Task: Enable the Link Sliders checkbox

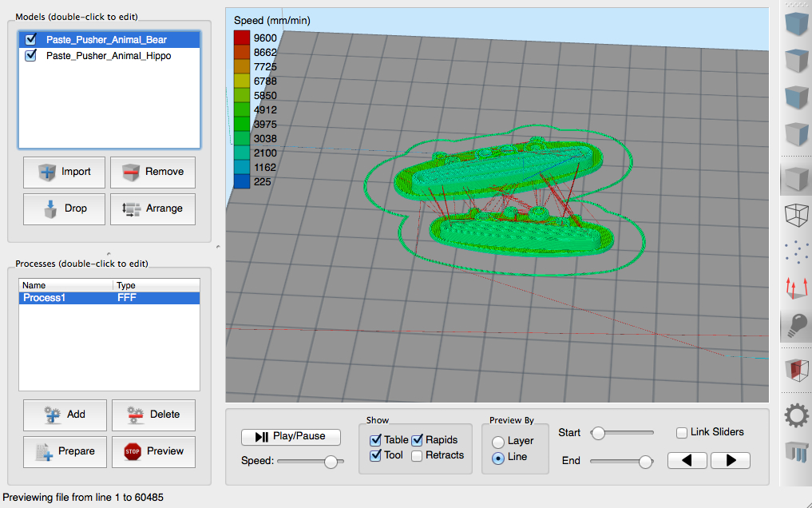Action: (682, 432)
